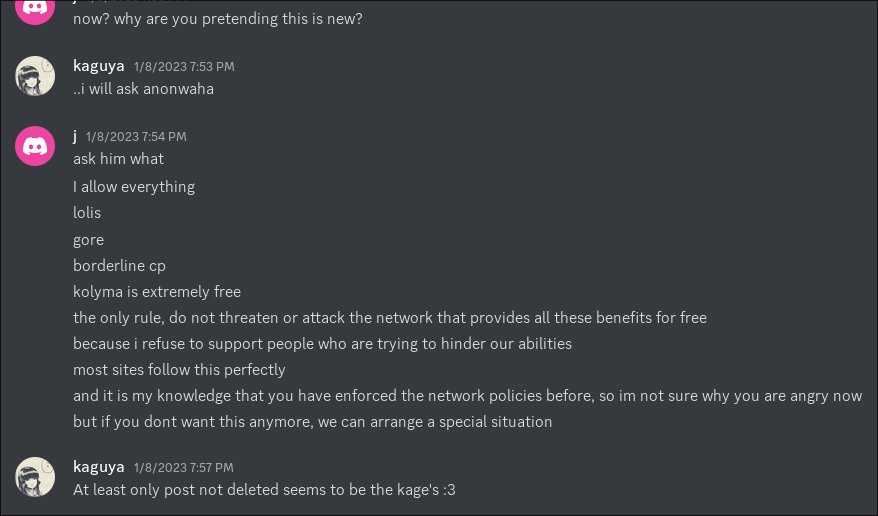Open kaguya's profile from the 7:53 PM username
The image size is (878, 516).
[99, 66]
